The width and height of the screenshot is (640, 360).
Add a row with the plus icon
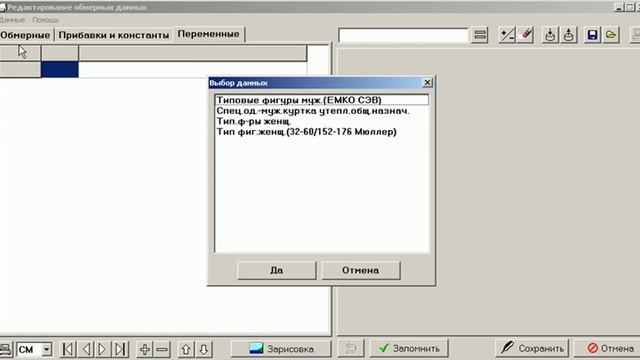tap(144, 349)
